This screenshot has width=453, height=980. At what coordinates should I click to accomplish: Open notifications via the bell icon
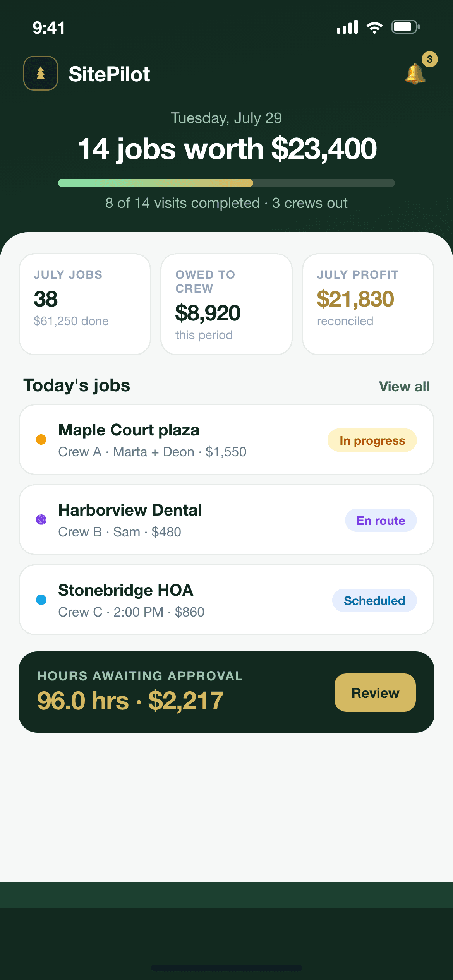tap(415, 74)
